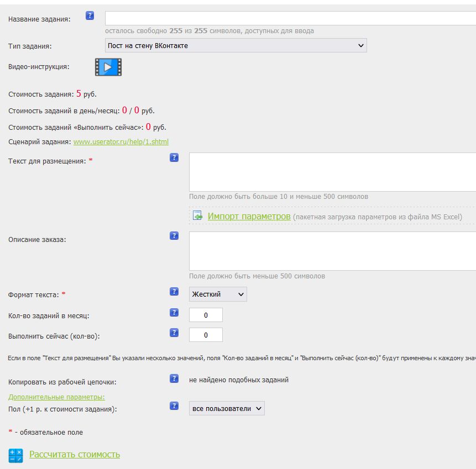Click the Excel import icon

pos(198,216)
